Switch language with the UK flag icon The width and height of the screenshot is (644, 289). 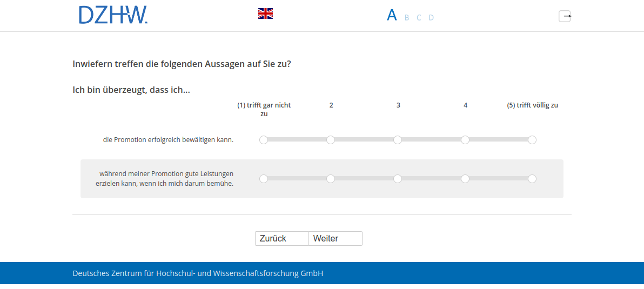tap(265, 14)
